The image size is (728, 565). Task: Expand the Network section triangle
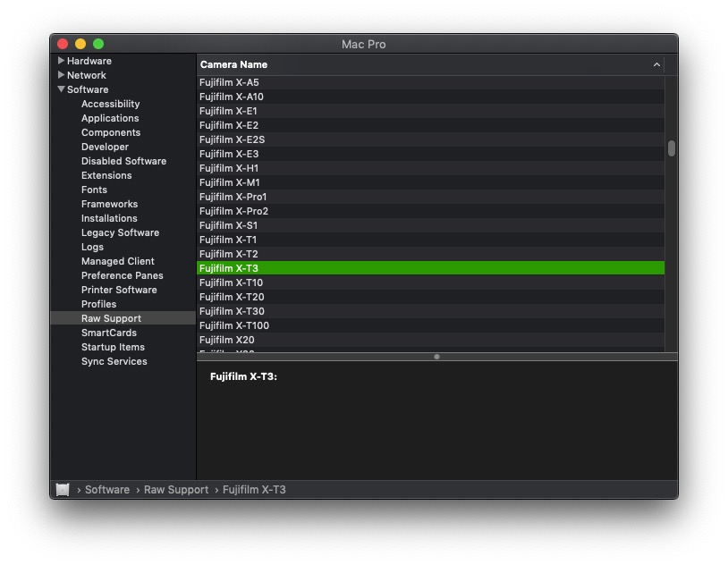point(61,75)
